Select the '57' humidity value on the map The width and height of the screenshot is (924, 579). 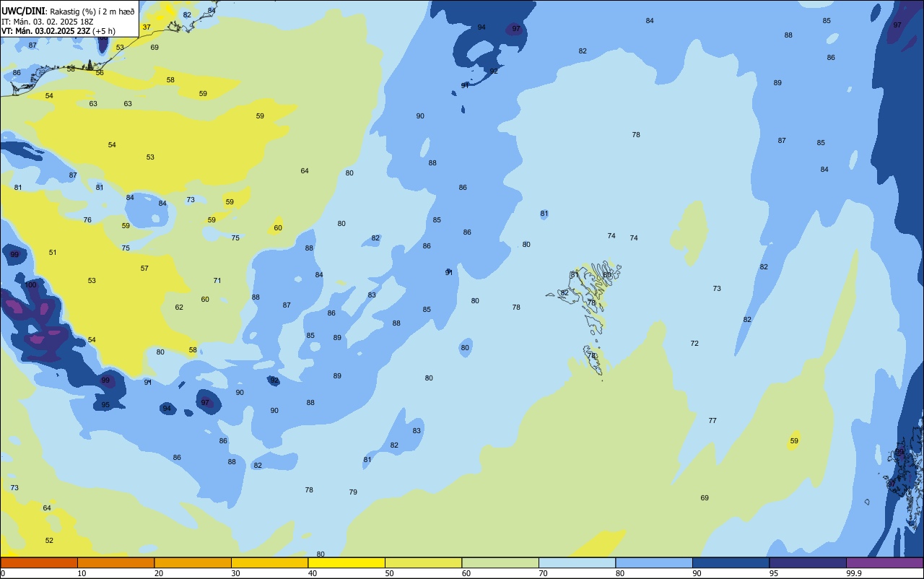pos(144,269)
